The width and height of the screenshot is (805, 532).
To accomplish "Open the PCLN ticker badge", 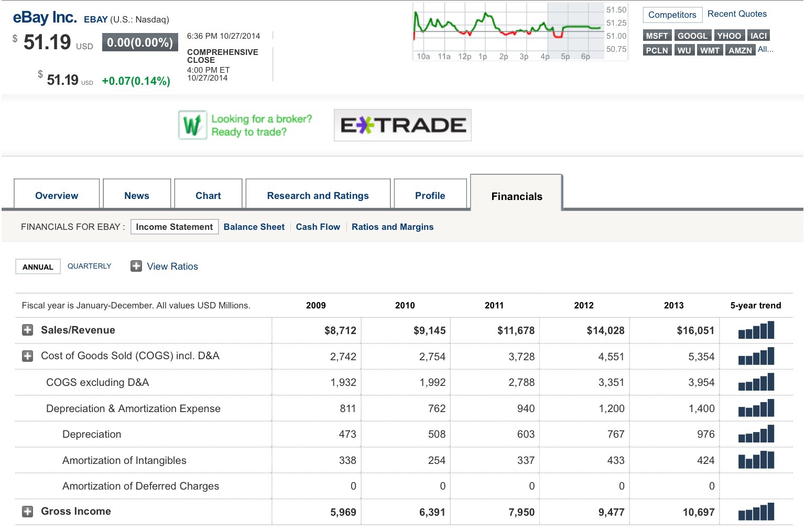I will [x=657, y=50].
